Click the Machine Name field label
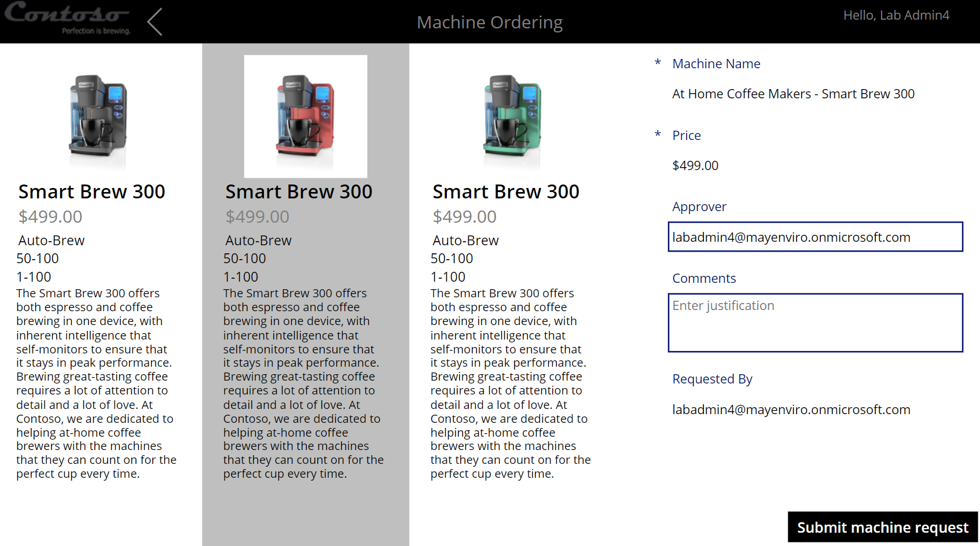The width and height of the screenshot is (980, 546). click(716, 64)
